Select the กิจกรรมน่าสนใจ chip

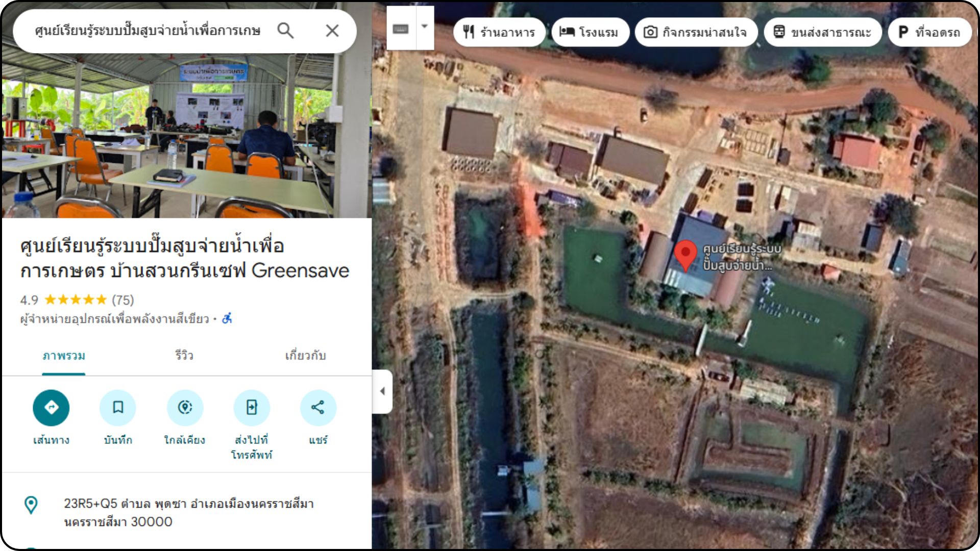(x=696, y=32)
